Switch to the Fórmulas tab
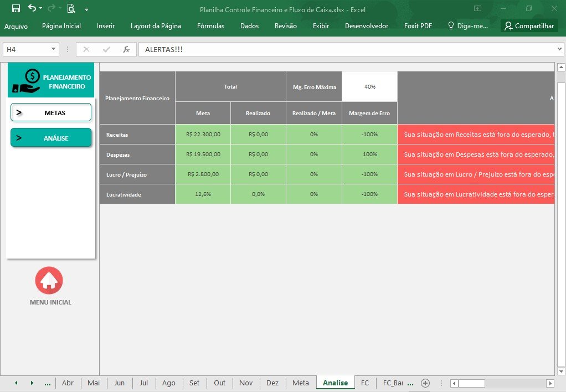Viewport: 566px width, 392px height. tap(211, 26)
